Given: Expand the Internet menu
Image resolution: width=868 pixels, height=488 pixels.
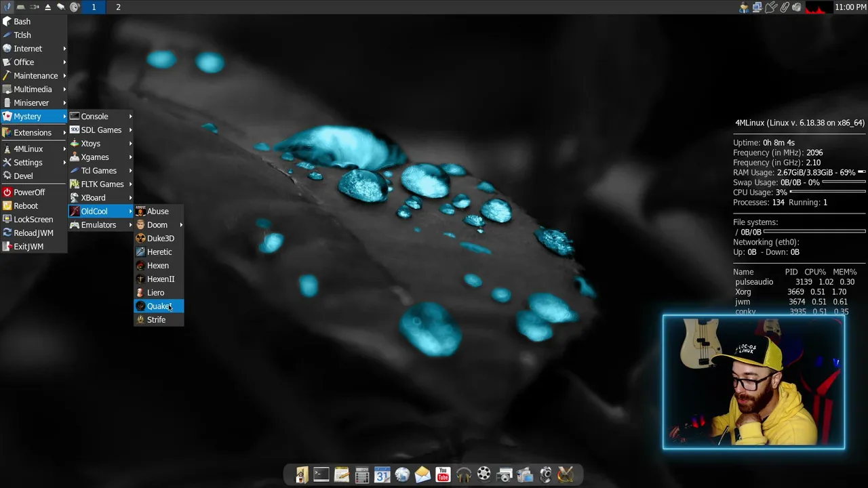Looking at the screenshot, I should pyautogui.click(x=34, y=49).
